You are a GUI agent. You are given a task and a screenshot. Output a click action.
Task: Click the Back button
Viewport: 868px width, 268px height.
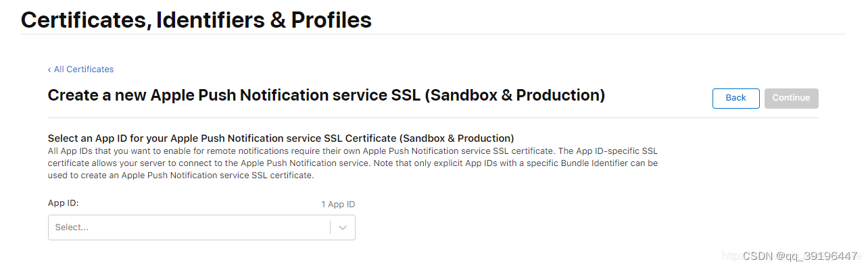[x=736, y=98]
